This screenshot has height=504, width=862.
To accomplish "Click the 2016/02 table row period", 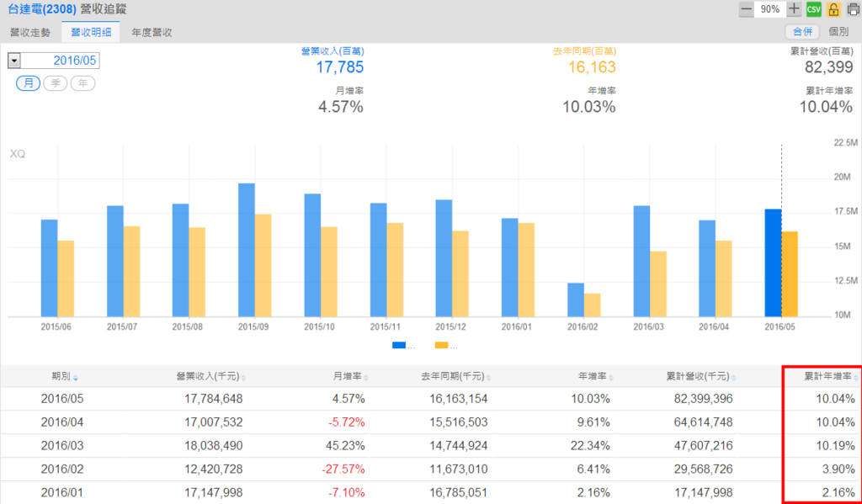I will (x=62, y=469).
